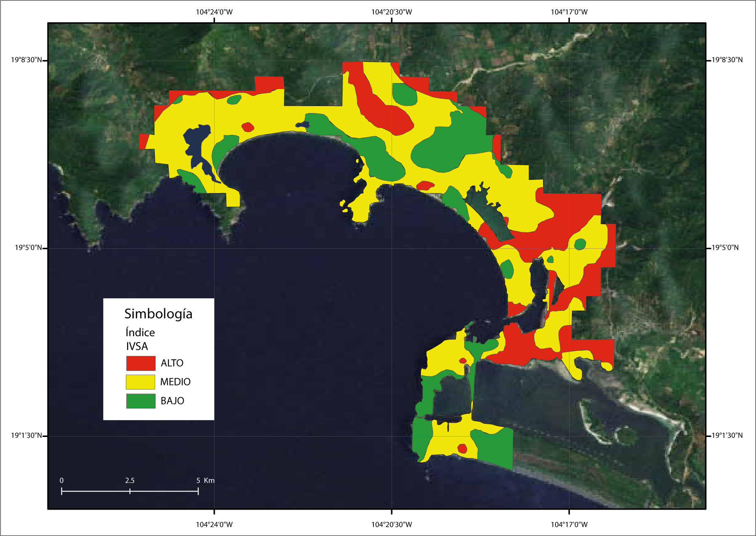Click the bottom 104°20'30"W longitude label
Screen dimensions: 756x536
[x=392, y=525]
